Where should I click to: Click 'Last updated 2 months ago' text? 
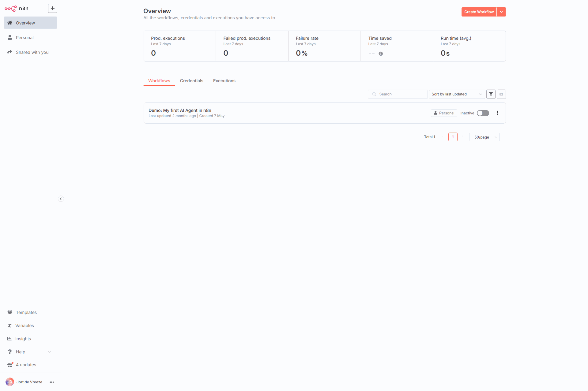[172, 116]
